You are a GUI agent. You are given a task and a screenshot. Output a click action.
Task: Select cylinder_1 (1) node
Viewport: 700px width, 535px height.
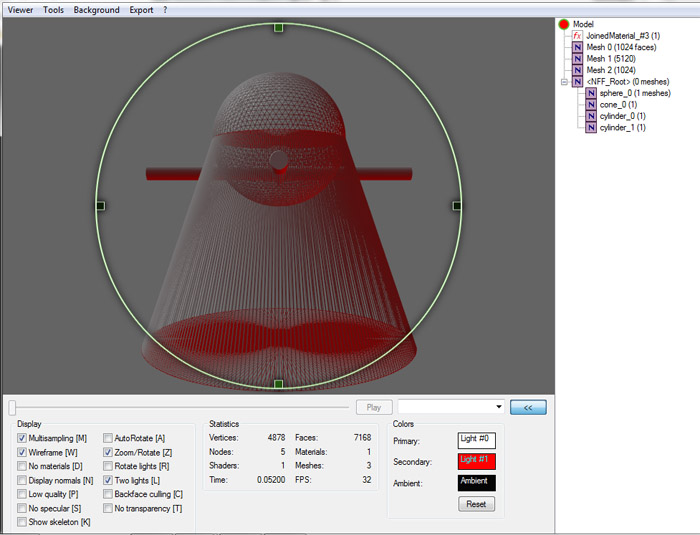click(x=622, y=128)
